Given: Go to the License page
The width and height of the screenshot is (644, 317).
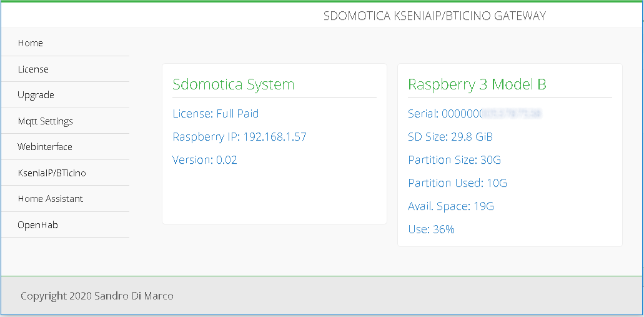Looking at the screenshot, I should tap(33, 69).
